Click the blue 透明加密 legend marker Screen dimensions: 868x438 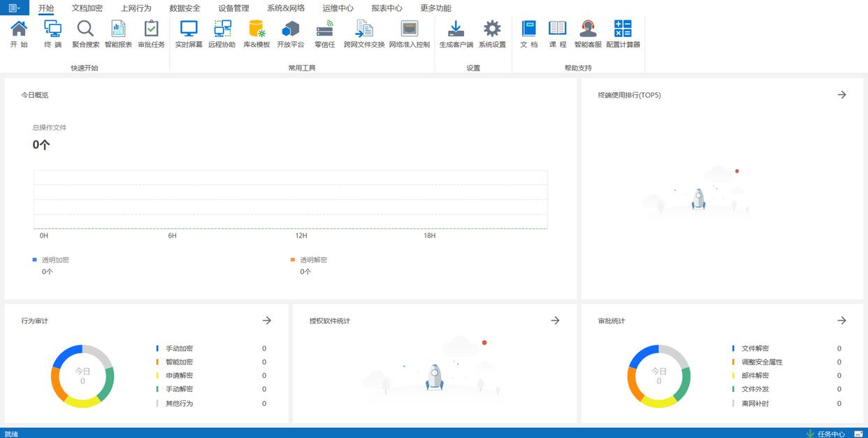coord(35,260)
